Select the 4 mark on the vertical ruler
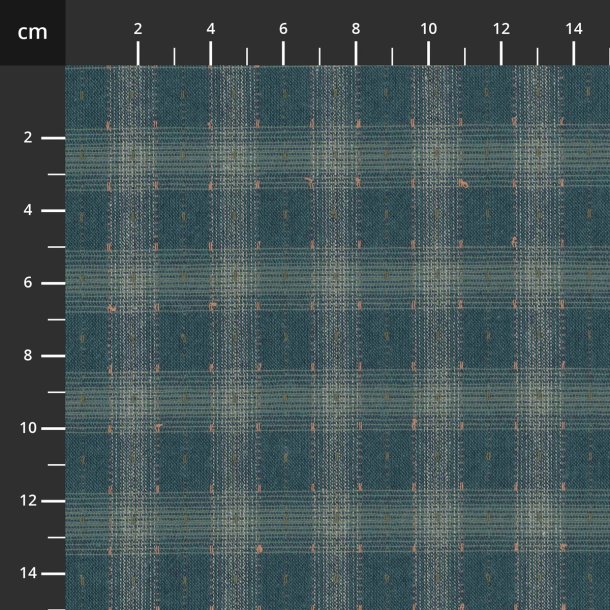 [x=28, y=210]
